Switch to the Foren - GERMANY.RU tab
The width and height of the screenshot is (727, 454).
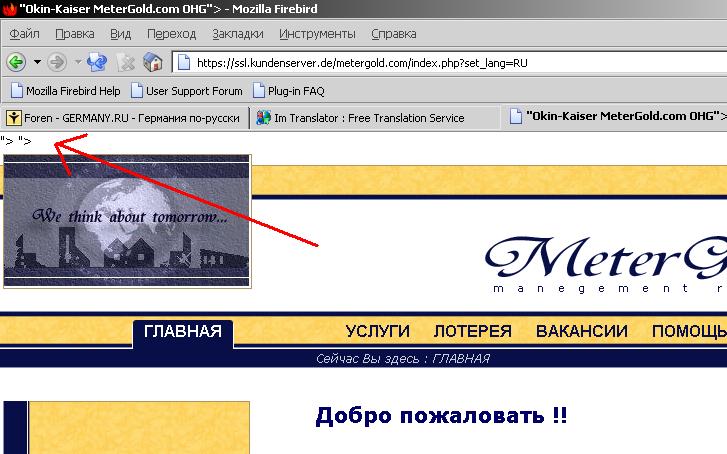pos(124,118)
